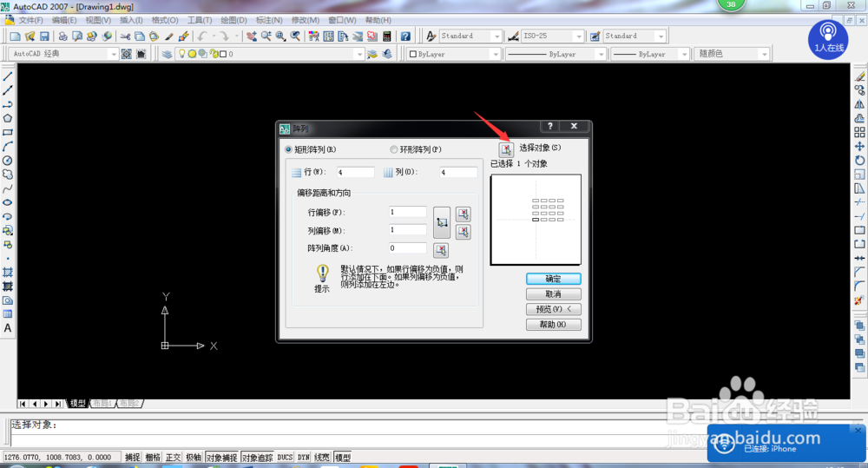Pick row offset button in Array dialog
Image resolution: width=868 pixels, height=468 pixels.
[x=464, y=214]
